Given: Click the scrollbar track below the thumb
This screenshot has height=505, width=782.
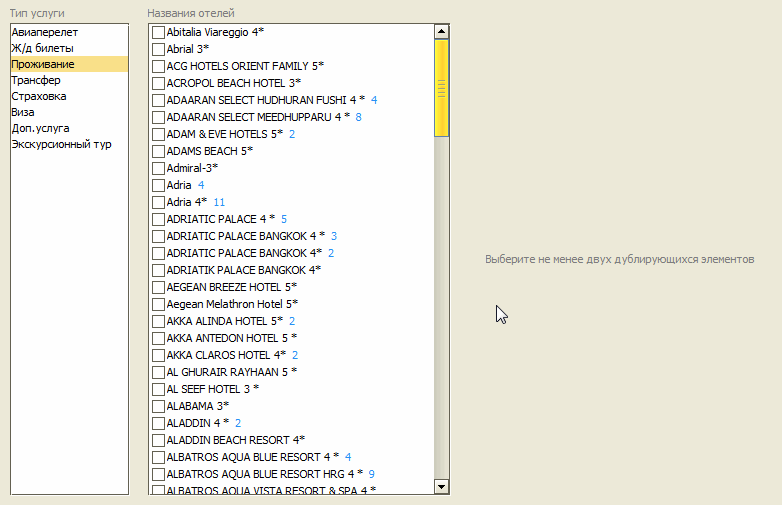Looking at the screenshot, I should (441, 308).
